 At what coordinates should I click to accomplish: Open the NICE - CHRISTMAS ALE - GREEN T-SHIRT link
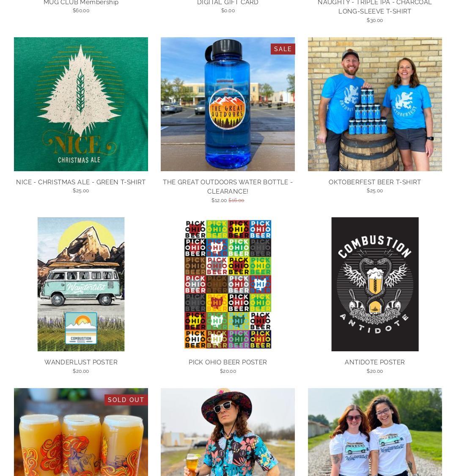81,182
